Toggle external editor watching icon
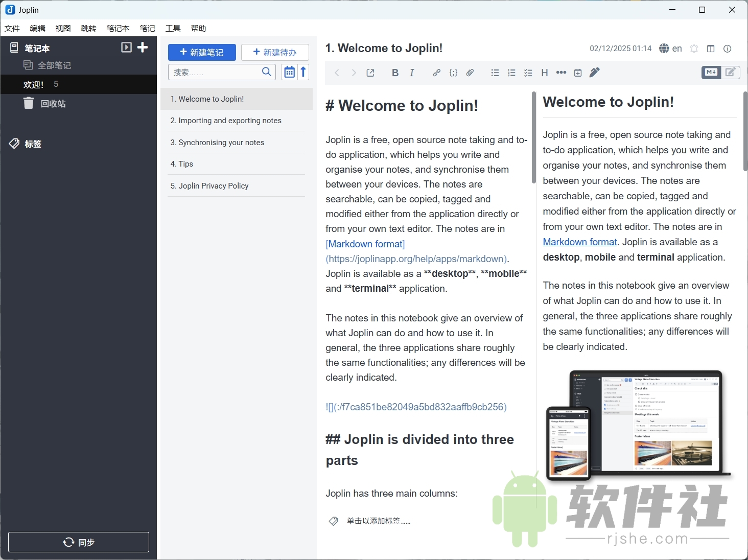Screen dimensions: 748x560 pos(370,73)
